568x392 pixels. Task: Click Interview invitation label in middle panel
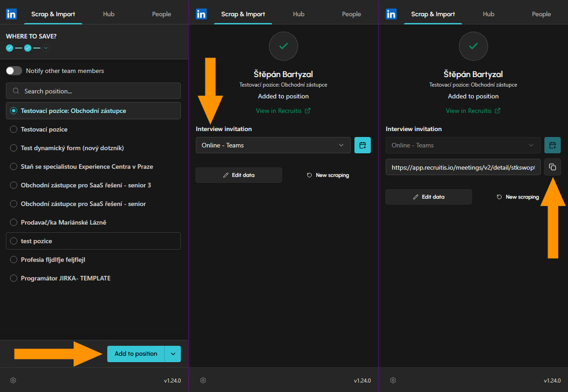pos(224,129)
